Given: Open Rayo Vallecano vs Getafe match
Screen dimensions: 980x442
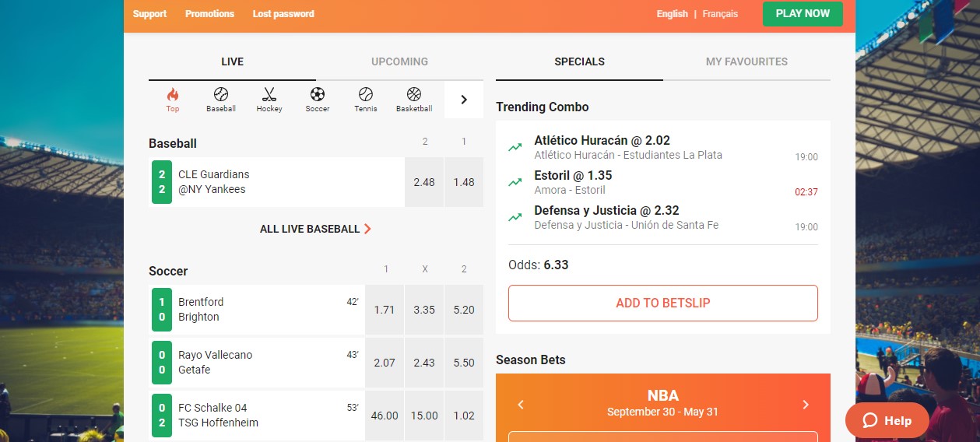Looking at the screenshot, I should (256, 363).
